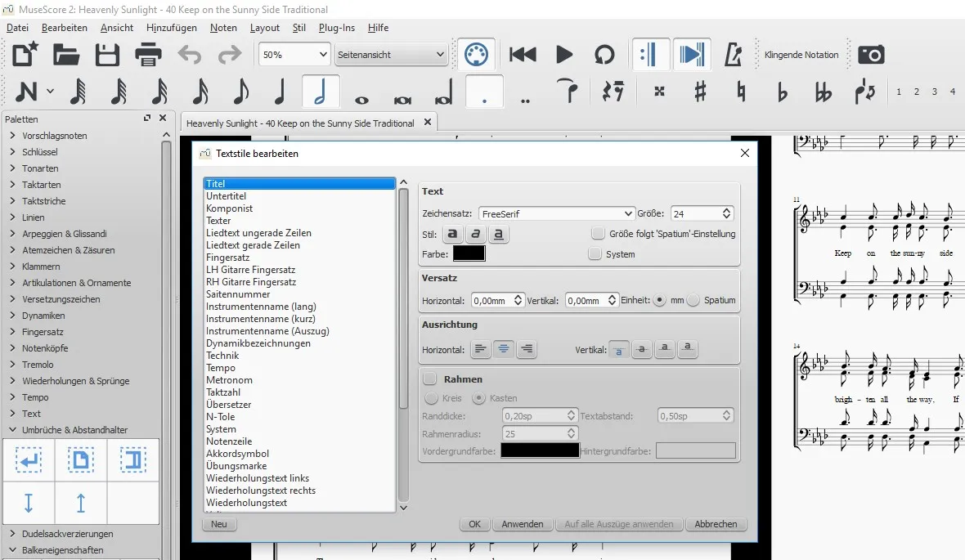This screenshot has height=560, width=965.
Task: Toggle the double dot icon
Action: 525,101
